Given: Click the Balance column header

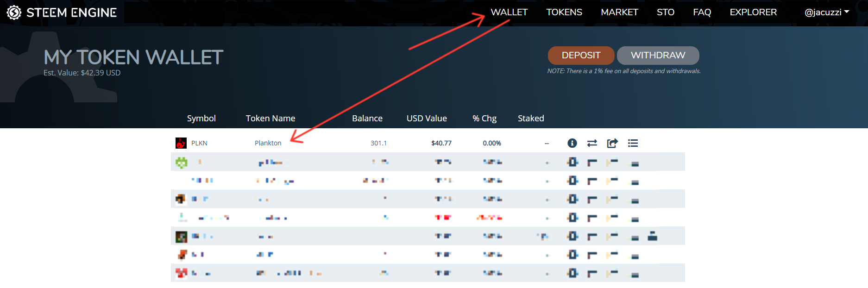Looking at the screenshot, I should click(x=367, y=119).
